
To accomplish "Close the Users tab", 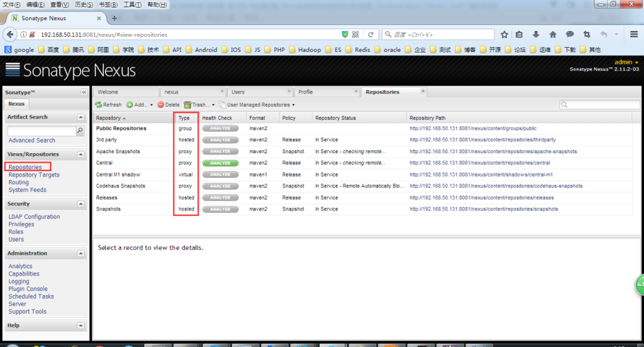I will point(289,91).
